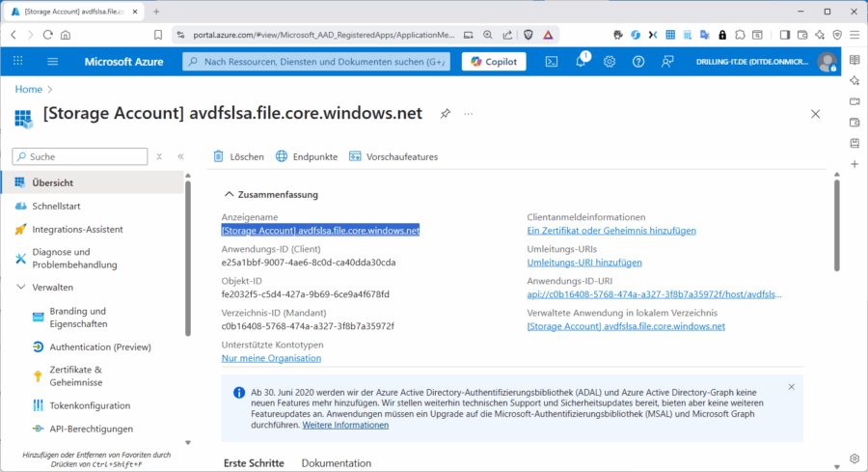The height and width of the screenshot is (472, 868).
Task: Click Löschen to delete the application
Action: pyautogui.click(x=239, y=156)
